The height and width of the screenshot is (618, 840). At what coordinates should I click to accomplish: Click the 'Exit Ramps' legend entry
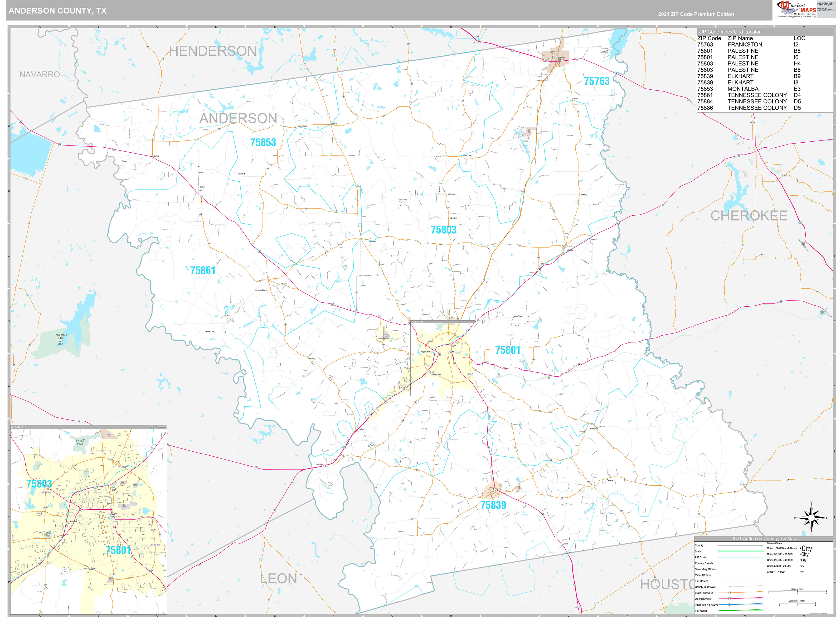[702, 581]
